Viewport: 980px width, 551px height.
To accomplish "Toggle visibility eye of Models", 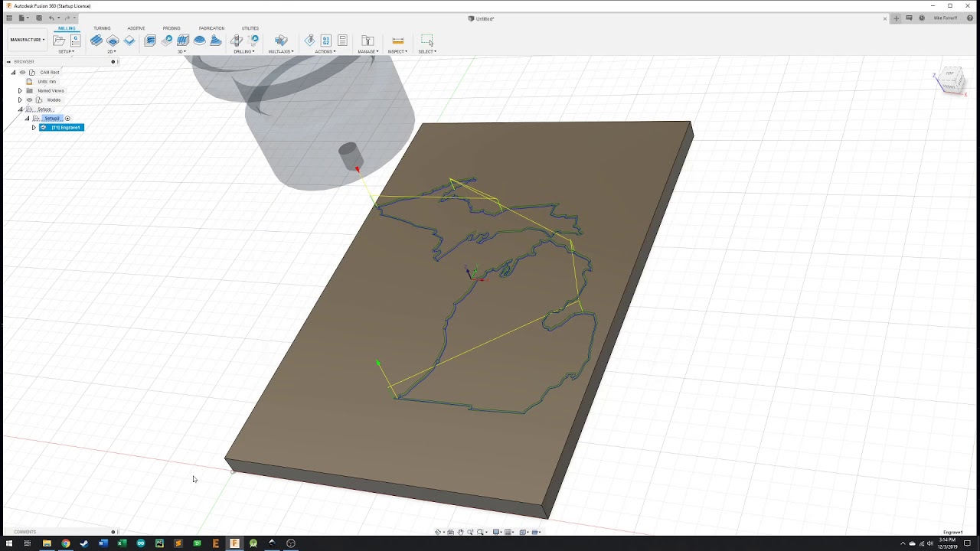I will point(29,99).
